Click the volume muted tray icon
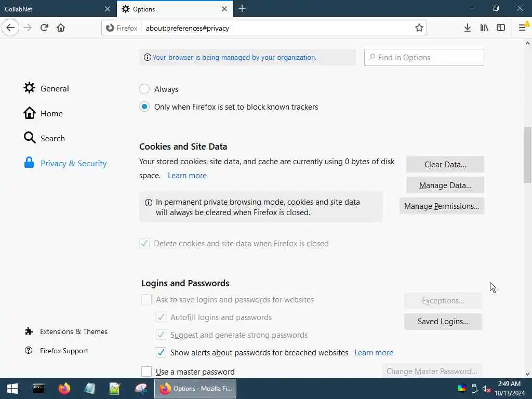The height and width of the screenshot is (399, 532). pos(486,389)
